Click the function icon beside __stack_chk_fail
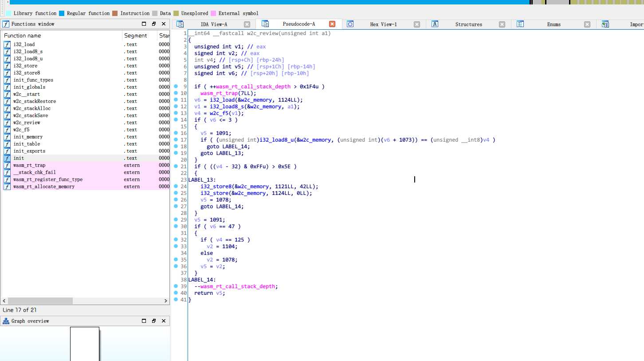 [x=7, y=172]
